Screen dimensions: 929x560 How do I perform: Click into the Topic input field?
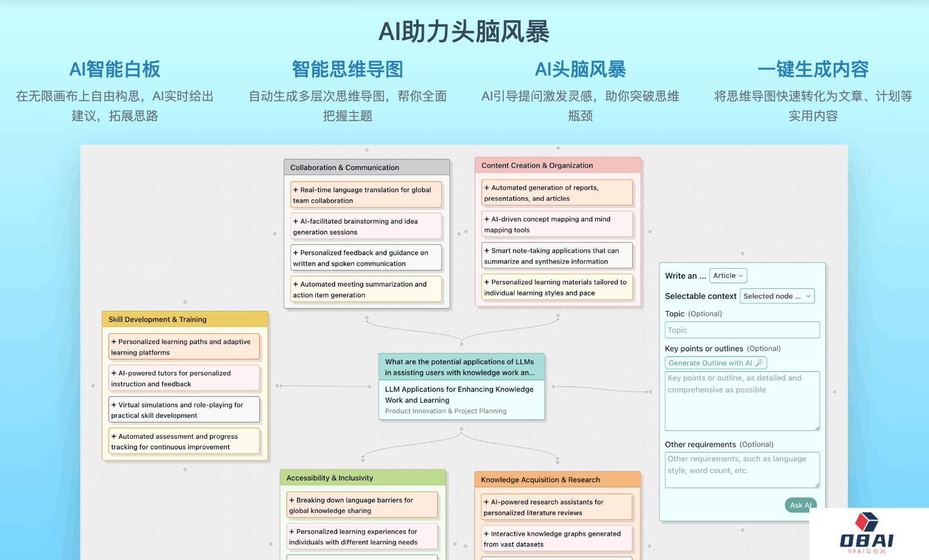click(742, 330)
